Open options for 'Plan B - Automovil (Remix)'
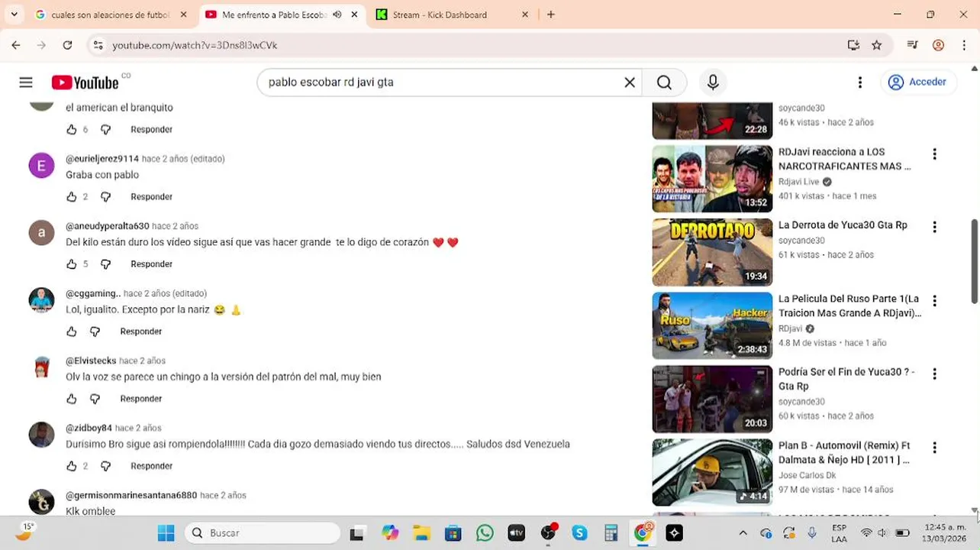This screenshot has width=980, height=550. pyautogui.click(x=934, y=448)
